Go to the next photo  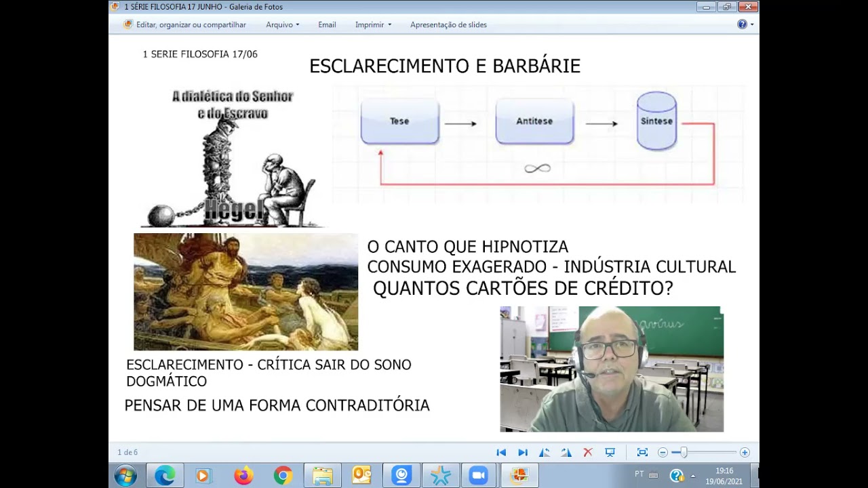point(523,452)
